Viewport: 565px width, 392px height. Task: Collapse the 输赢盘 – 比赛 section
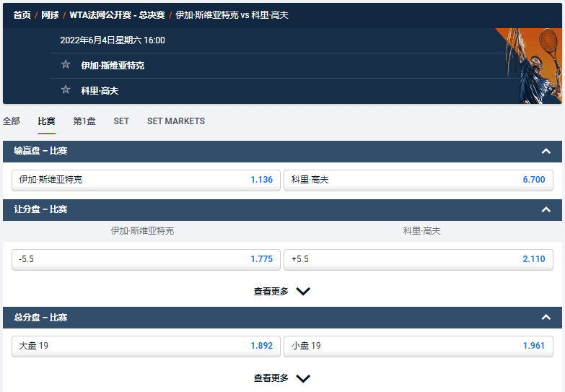pyautogui.click(x=546, y=151)
